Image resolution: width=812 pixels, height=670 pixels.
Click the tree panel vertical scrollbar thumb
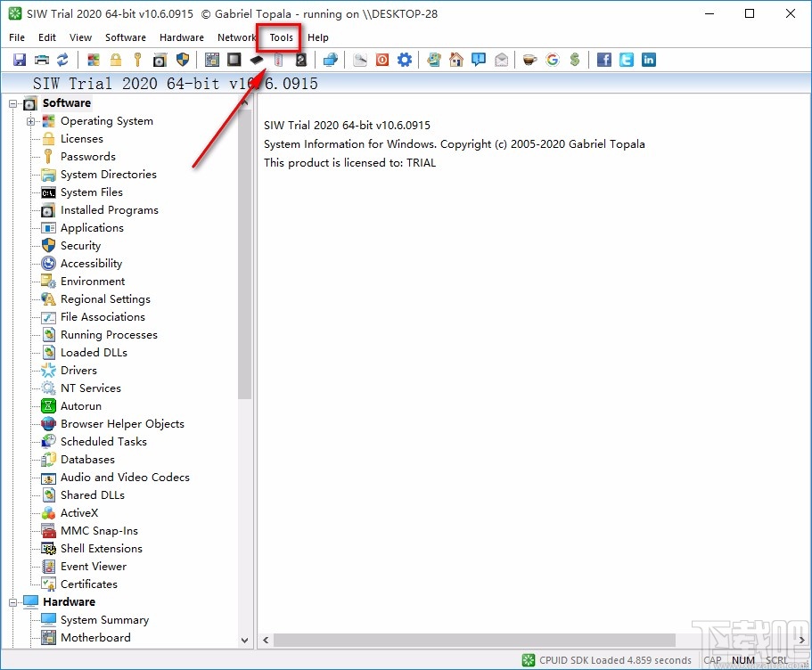[244, 254]
